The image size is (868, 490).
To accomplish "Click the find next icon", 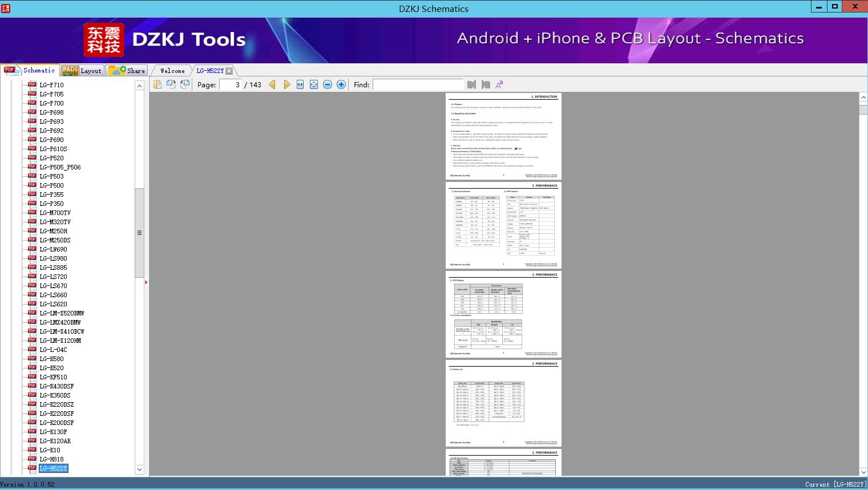I will tap(486, 84).
